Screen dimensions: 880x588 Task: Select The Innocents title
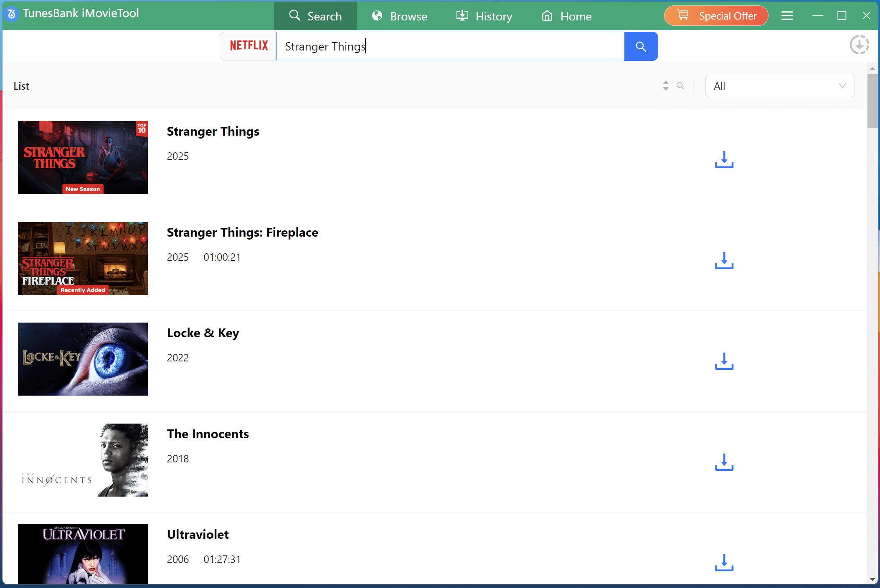(x=208, y=434)
